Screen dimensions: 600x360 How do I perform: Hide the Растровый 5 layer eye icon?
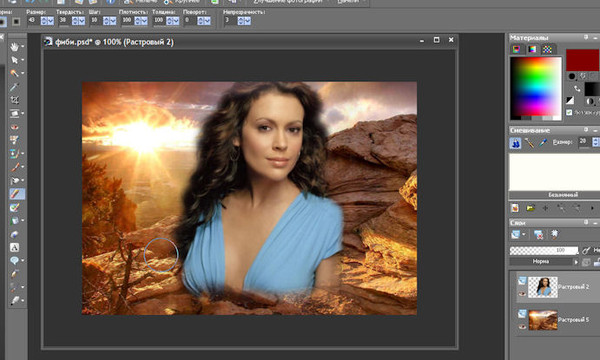pyautogui.click(x=522, y=327)
